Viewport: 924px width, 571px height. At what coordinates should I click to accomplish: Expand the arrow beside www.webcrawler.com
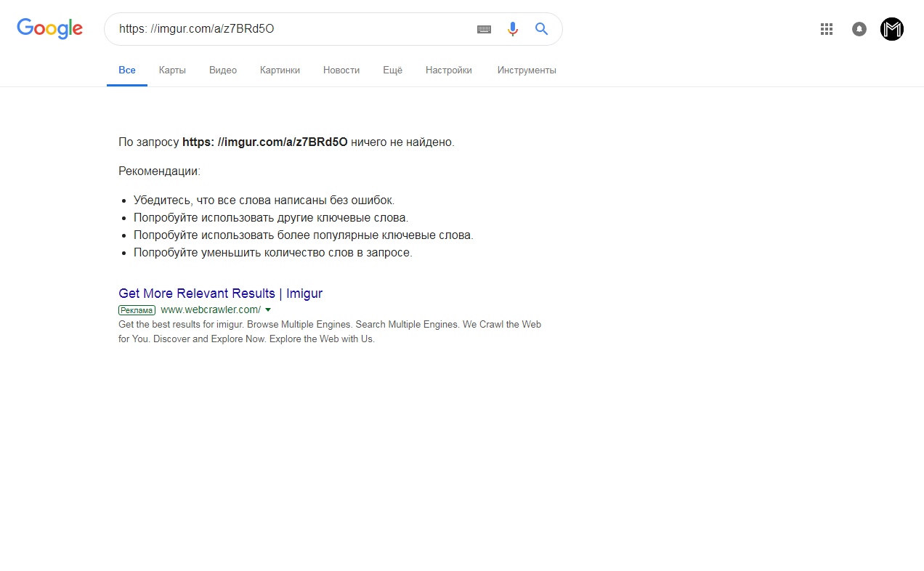268,310
